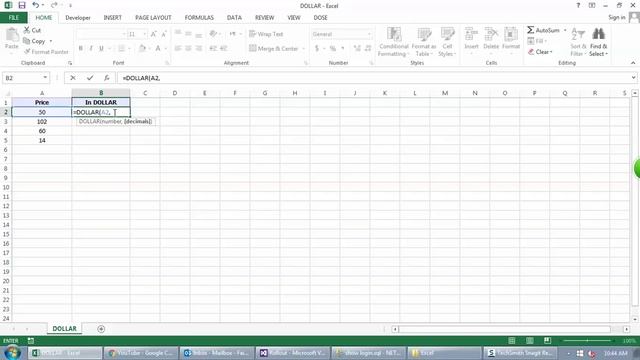Switch to the PAGE LAYOUT tab

pos(153,18)
